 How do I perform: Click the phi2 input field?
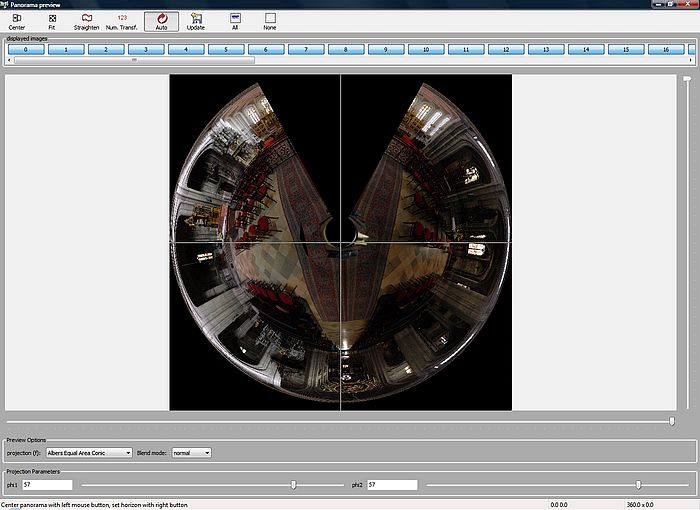[x=391, y=485]
